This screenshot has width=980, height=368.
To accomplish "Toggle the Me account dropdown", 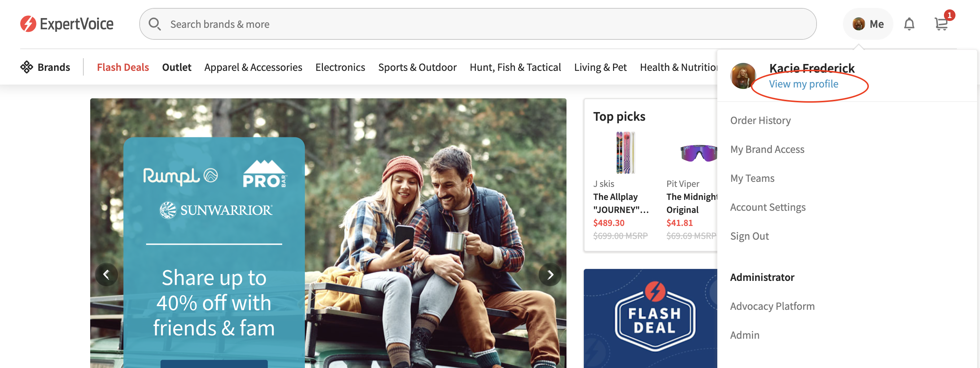I will point(868,24).
